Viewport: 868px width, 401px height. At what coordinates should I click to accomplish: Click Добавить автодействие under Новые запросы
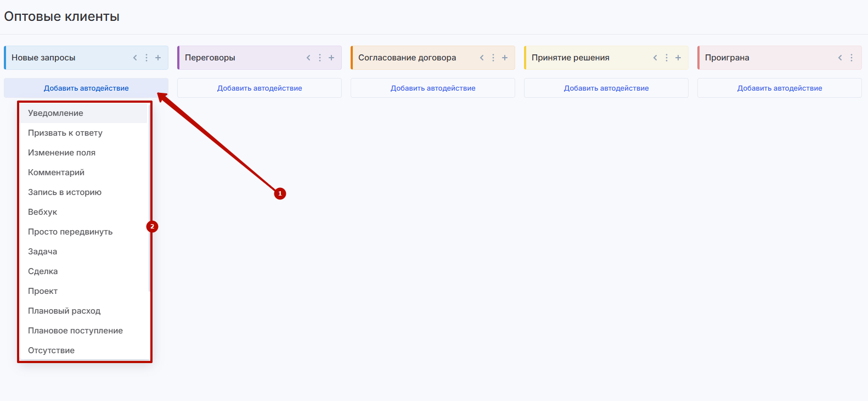click(x=86, y=88)
